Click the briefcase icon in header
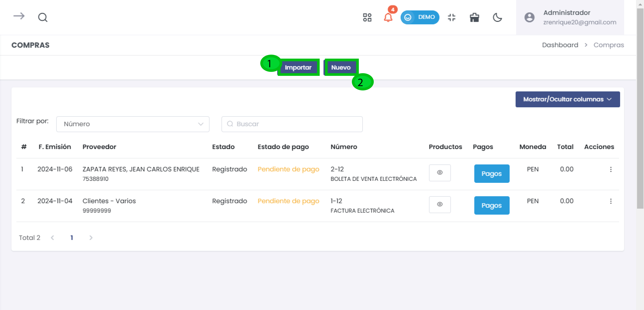Image resolution: width=644 pixels, height=310 pixels. coord(474,18)
